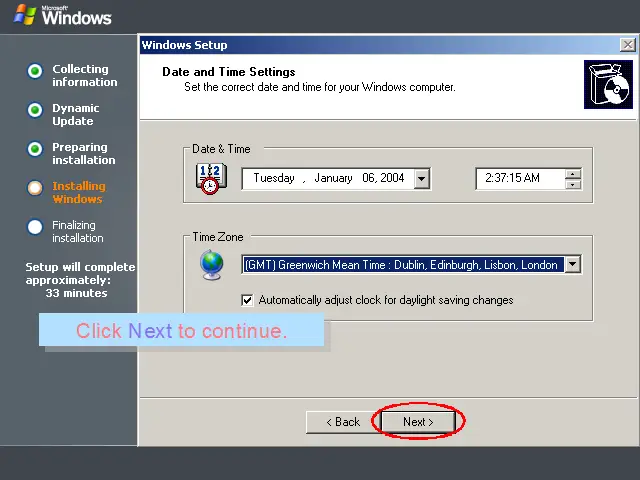Click the Windows logo flag icon
640x480 pixels.
(24, 15)
